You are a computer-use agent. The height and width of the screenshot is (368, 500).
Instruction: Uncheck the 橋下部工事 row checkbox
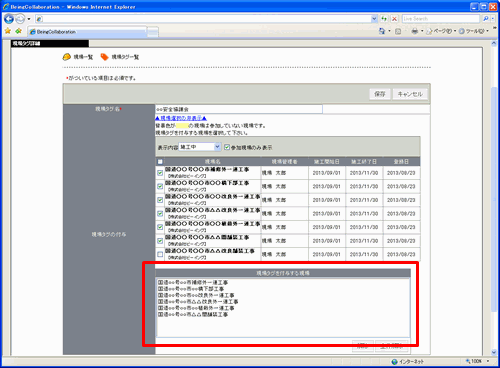tap(160, 186)
